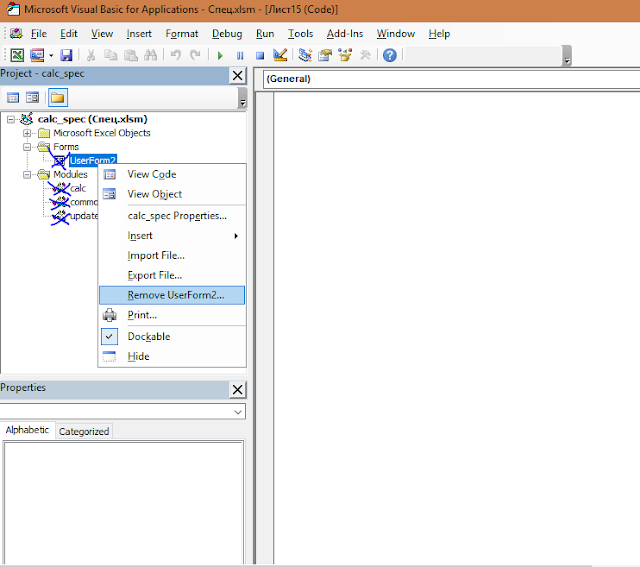
Task: Click the Paste clipboard icon
Action: [131, 55]
